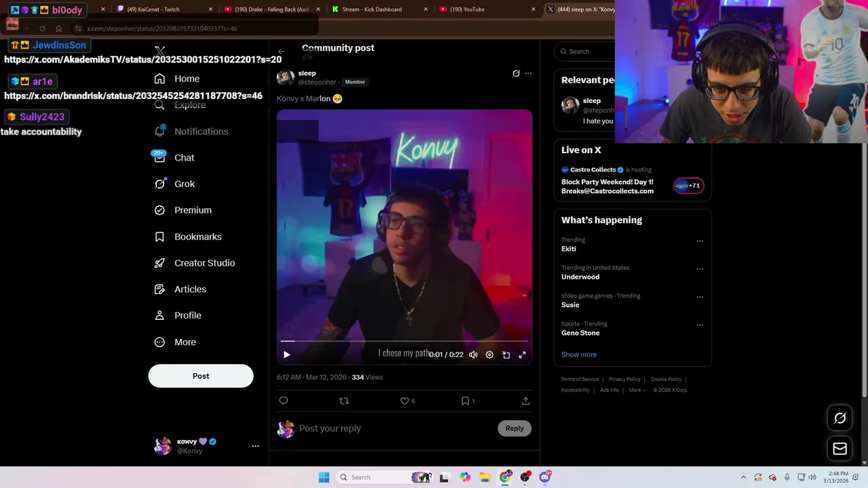Open Creator Studio in the sidebar

pyautogui.click(x=195, y=263)
